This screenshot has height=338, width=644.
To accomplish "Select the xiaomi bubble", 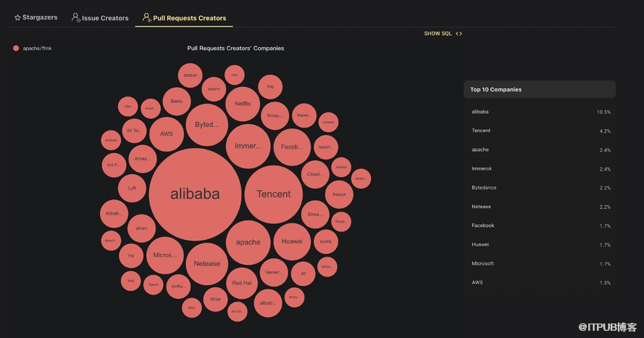I will (214, 88).
